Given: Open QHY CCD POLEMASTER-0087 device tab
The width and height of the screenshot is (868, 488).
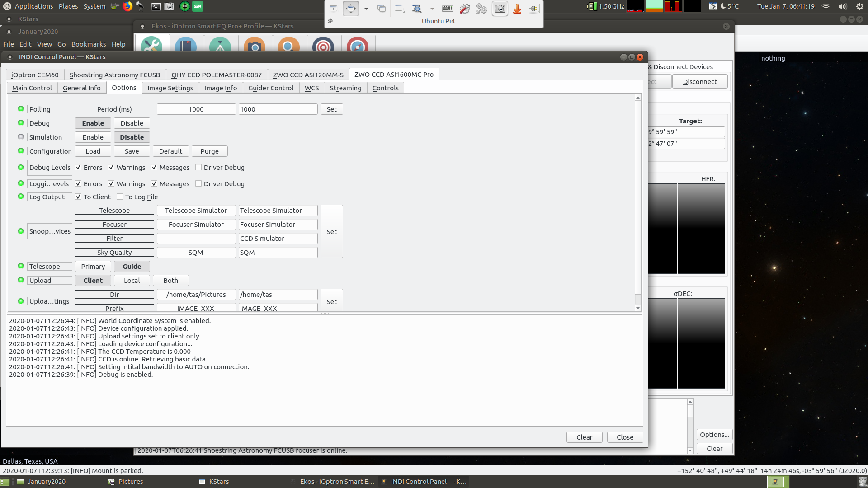Looking at the screenshot, I should (217, 75).
